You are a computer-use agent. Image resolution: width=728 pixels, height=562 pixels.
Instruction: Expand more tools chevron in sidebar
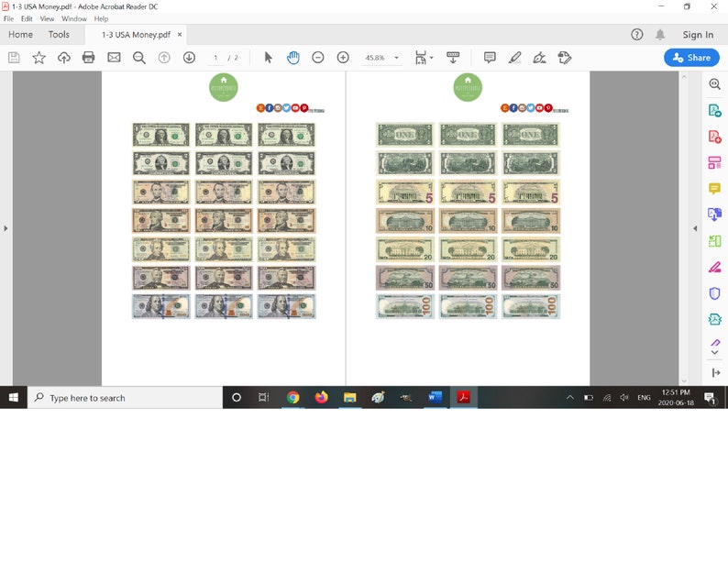(715, 353)
